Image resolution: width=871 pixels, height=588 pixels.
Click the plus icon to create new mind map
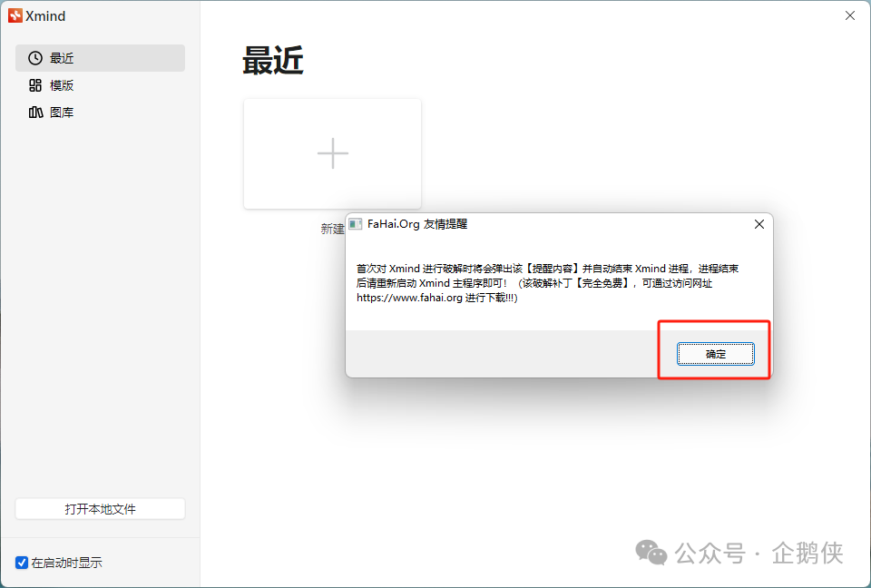332,153
